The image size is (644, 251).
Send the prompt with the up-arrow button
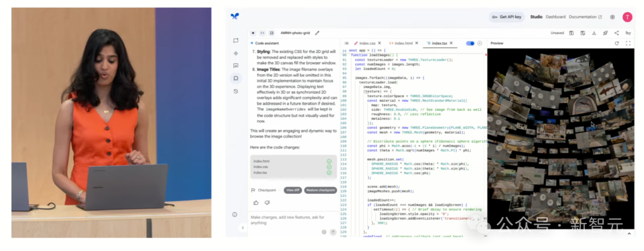pyautogui.click(x=333, y=232)
